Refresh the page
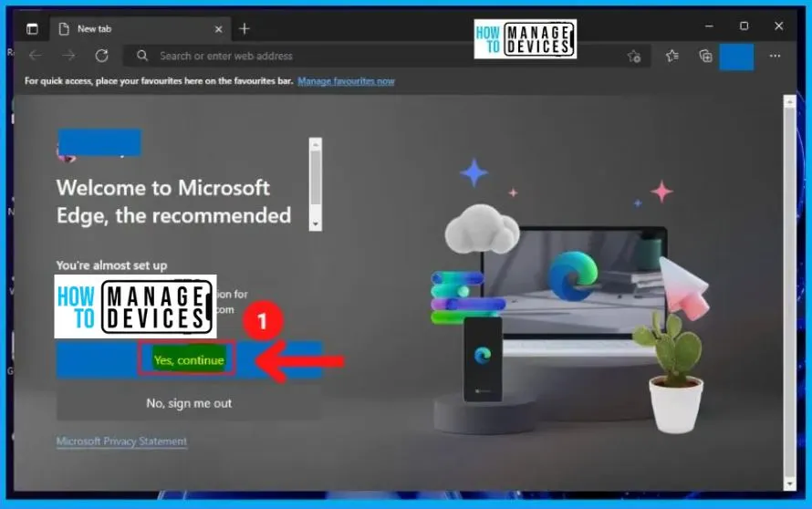This screenshot has height=509, width=812. (101, 56)
